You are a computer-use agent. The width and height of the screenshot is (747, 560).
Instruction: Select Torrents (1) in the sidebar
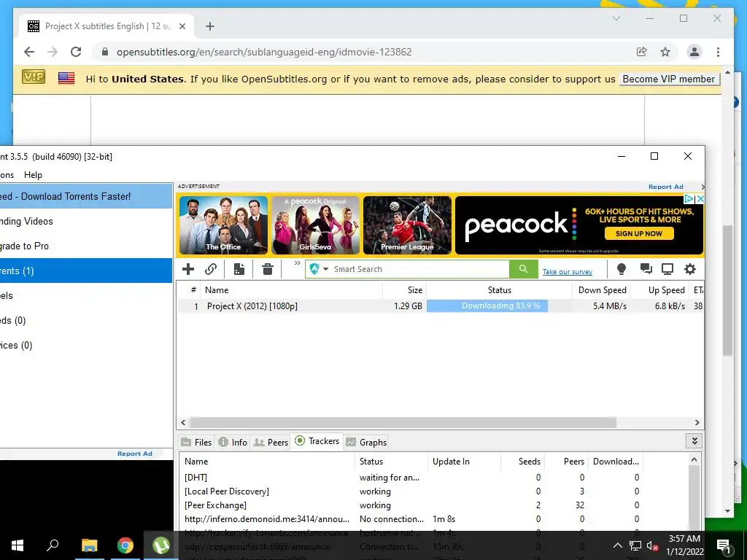[x=86, y=271]
